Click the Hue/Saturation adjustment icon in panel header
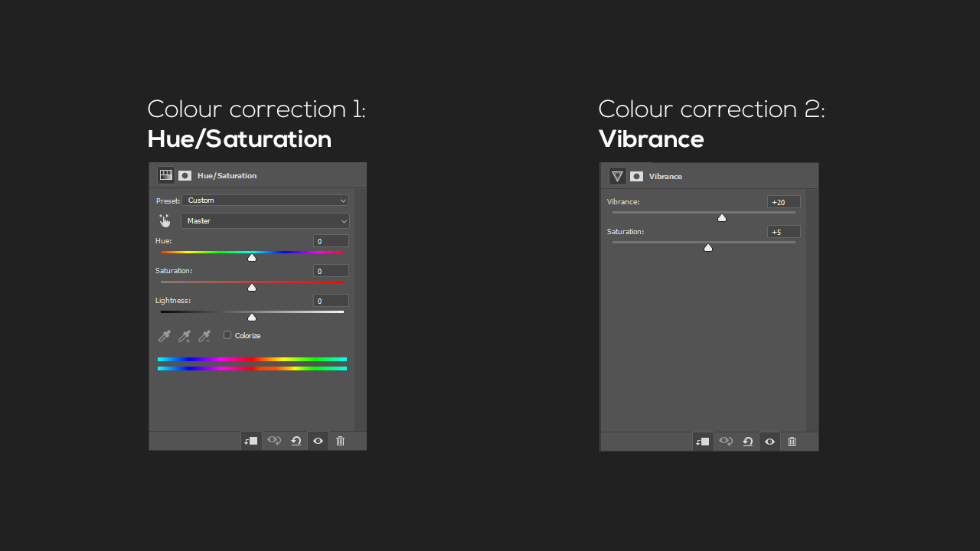The image size is (980, 551). pyautogui.click(x=166, y=175)
